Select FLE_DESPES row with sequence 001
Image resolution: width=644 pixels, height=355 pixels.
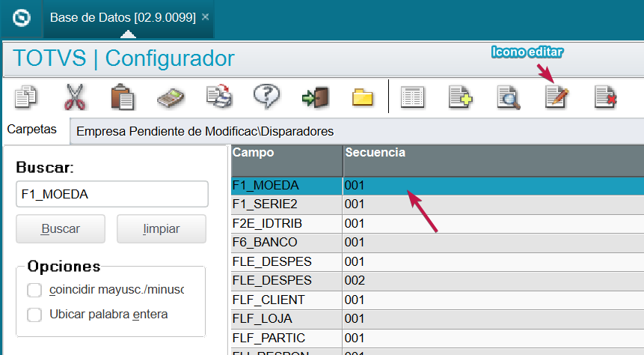(x=438, y=261)
